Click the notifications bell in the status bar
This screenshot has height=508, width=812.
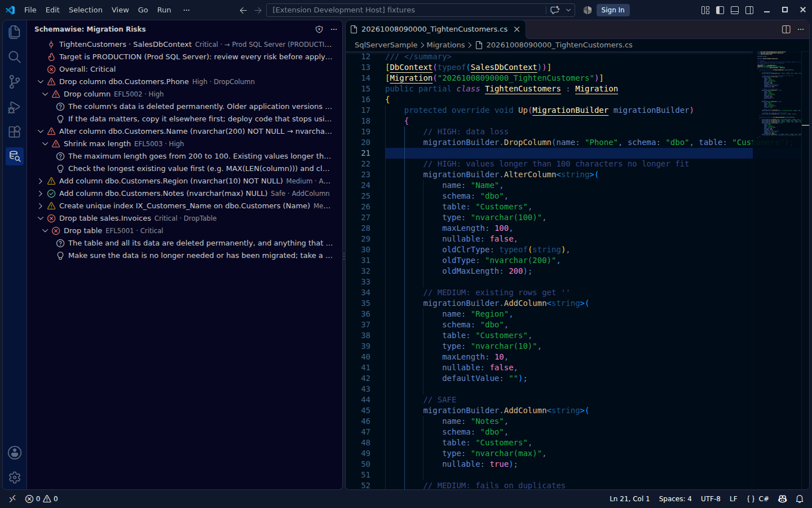point(800,499)
